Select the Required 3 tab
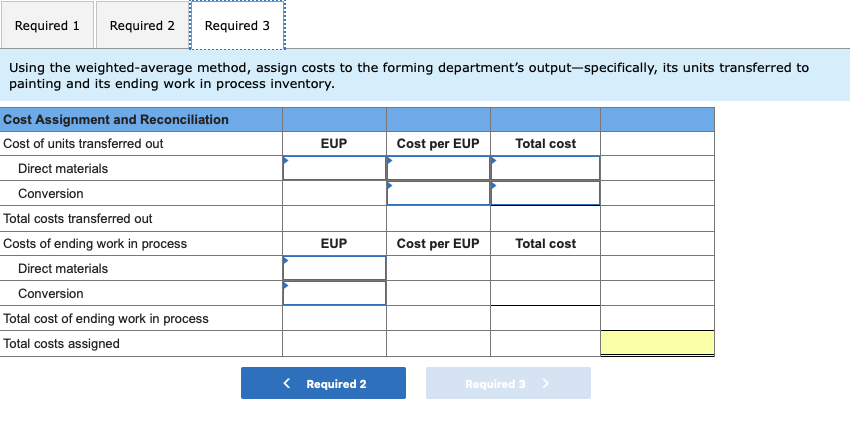The width and height of the screenshot is (851, 422). pyautogui.click(x=237, y=25)
